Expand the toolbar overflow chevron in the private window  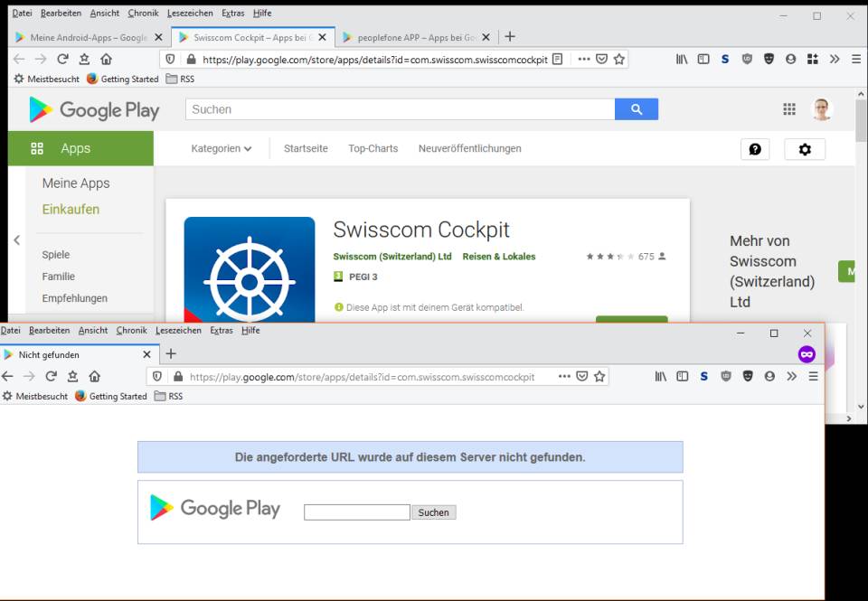pyautogui.click(x=792, y=376)
